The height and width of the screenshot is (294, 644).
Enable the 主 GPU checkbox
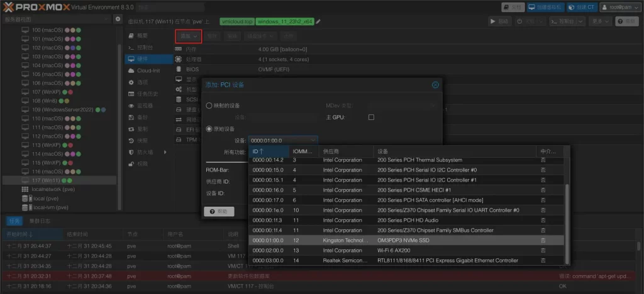[371, 117]
